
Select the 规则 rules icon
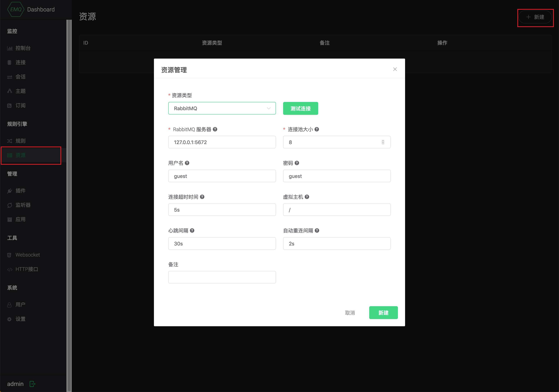tap(10, 141)
